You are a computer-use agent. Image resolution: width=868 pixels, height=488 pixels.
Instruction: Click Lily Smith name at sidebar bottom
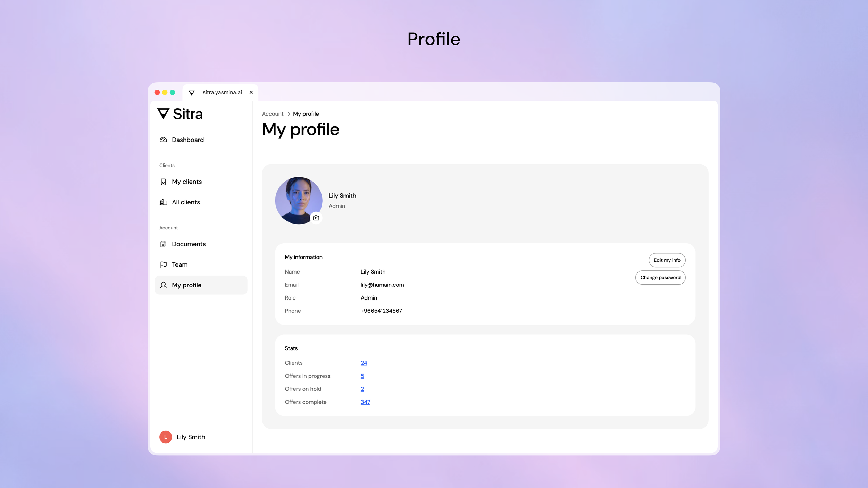pos(191,437)
